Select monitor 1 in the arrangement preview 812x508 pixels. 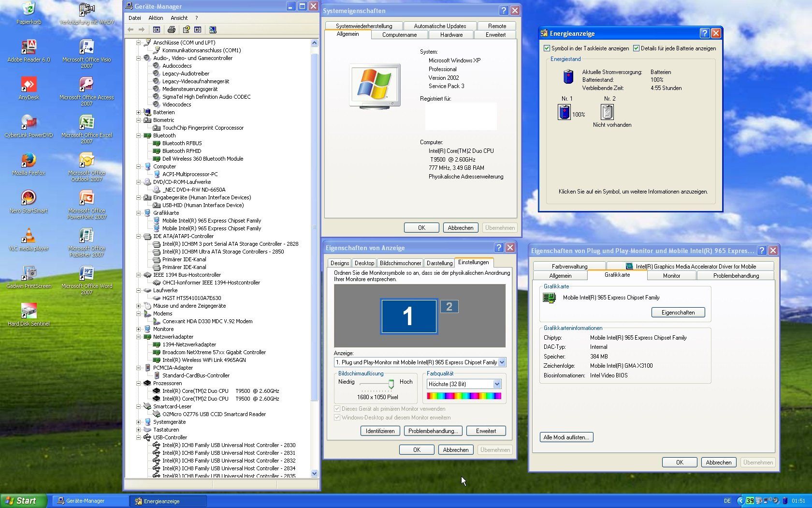tap(409, 316)
